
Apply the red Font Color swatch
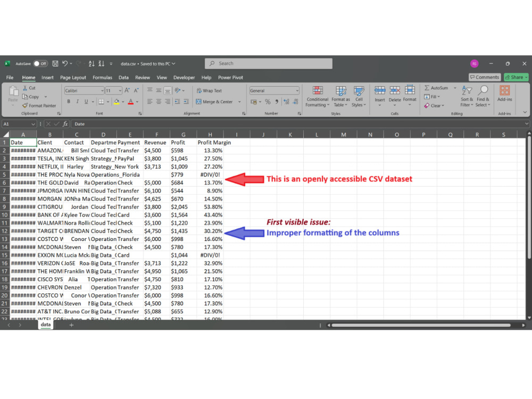(131, 102)
